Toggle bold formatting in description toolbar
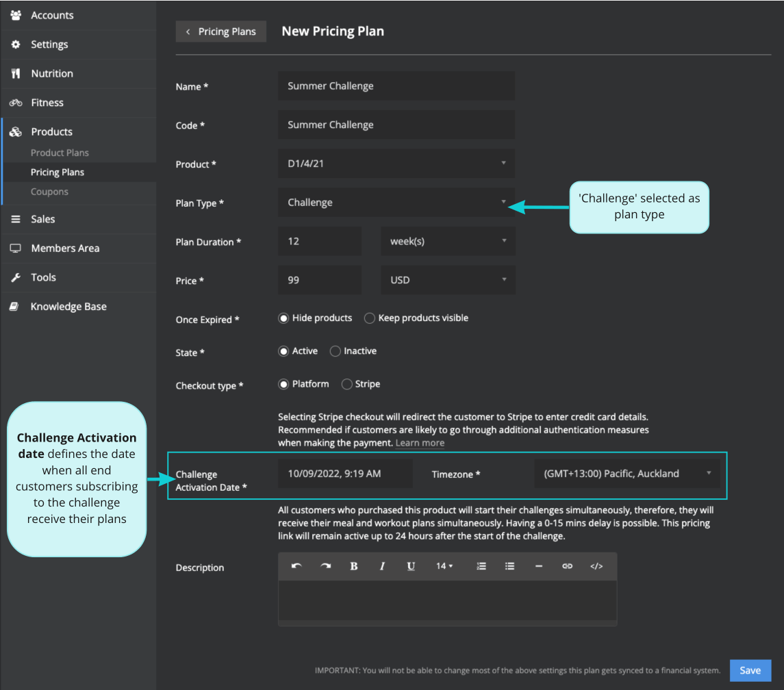 point(354,566)
